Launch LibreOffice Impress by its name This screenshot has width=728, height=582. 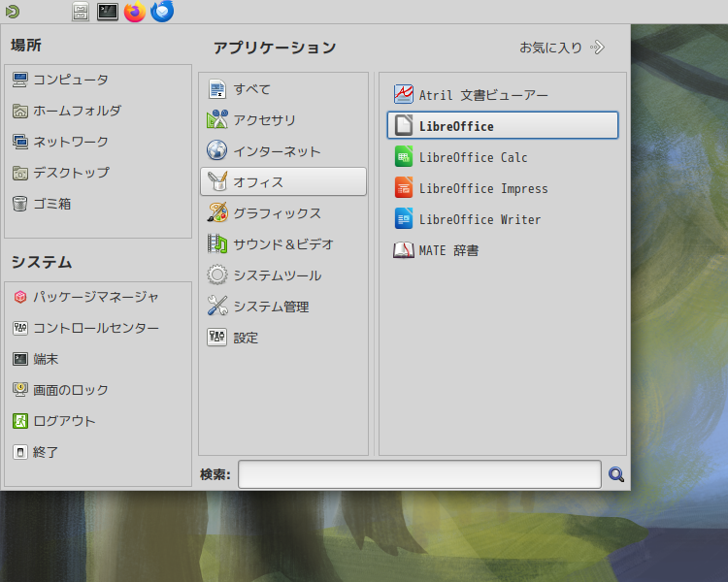click(x=483, y=188)
